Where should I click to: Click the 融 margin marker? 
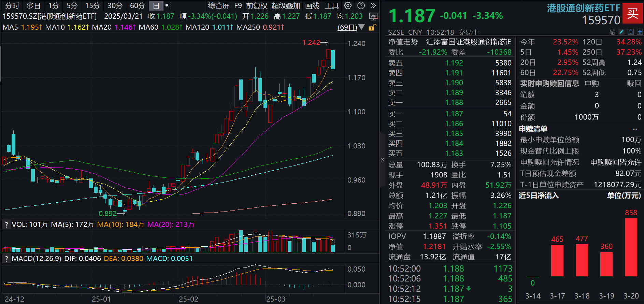613,32
